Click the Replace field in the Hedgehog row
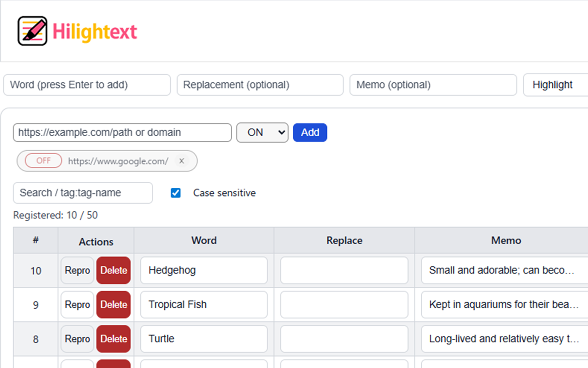The height and width of the screenshot is (368, 588). tap(344, 271)
